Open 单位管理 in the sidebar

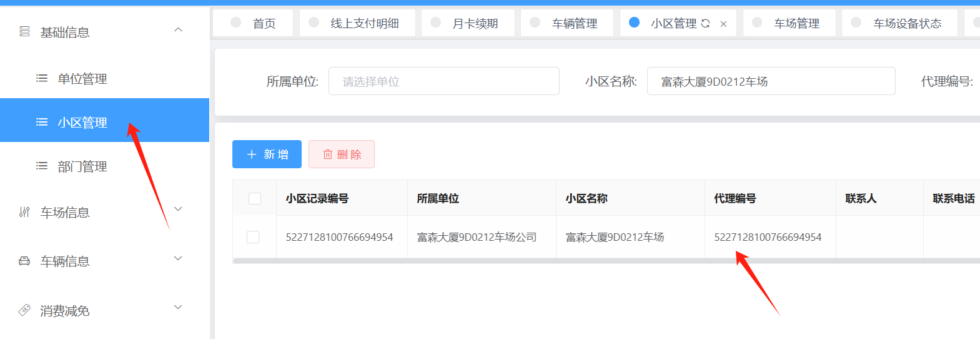[x=105, y=79]
